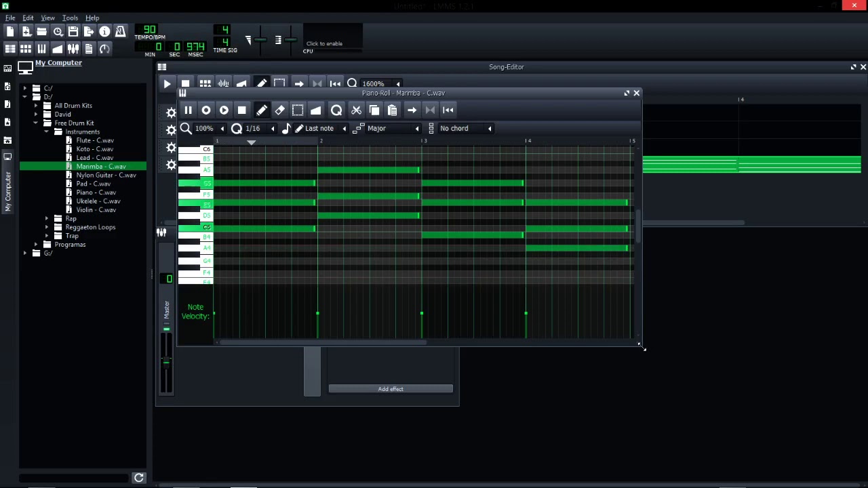Open an existing project via the folder icon
Image resolution: width=868 pixels, height=488 pixels.
42,31
